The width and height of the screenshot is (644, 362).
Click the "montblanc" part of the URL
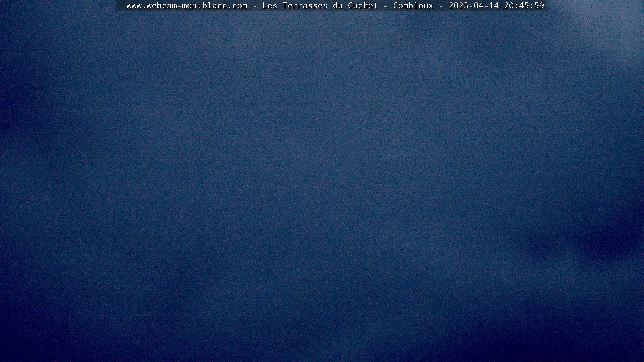[204, 6]
